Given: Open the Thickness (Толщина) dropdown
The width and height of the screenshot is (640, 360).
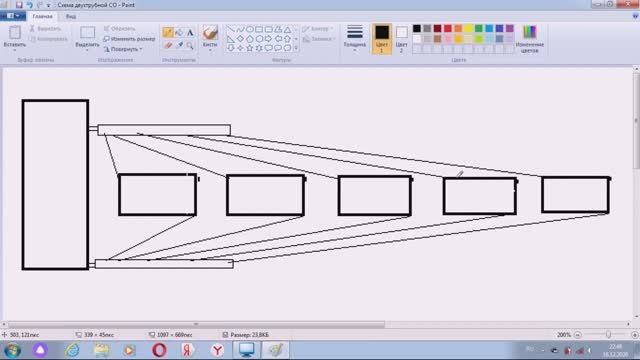Looking at the screenshot, I should tap(355, 38).
